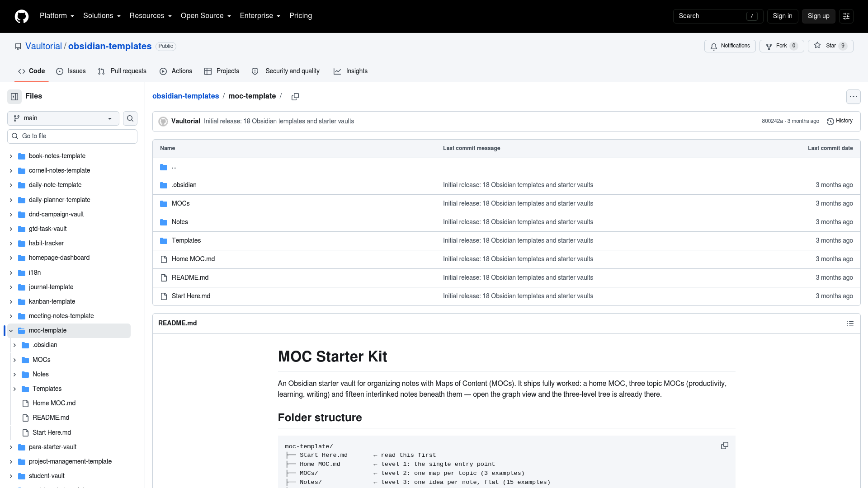The image size is (868, 488).
Task: Open the initial release commit message link
Action: tap(279, 122)
